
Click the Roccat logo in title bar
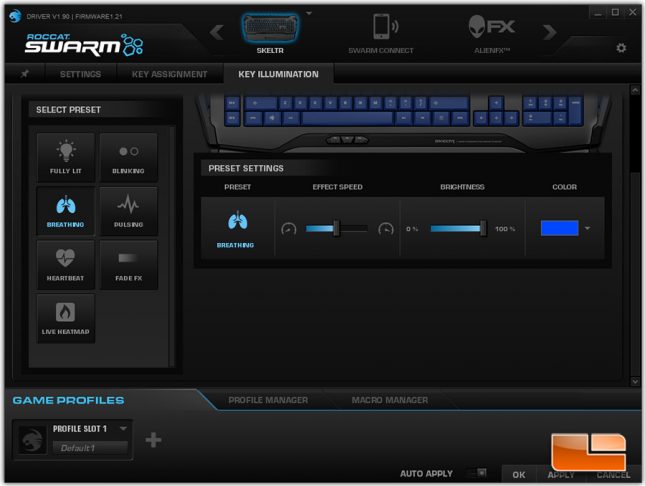(15, 16)
